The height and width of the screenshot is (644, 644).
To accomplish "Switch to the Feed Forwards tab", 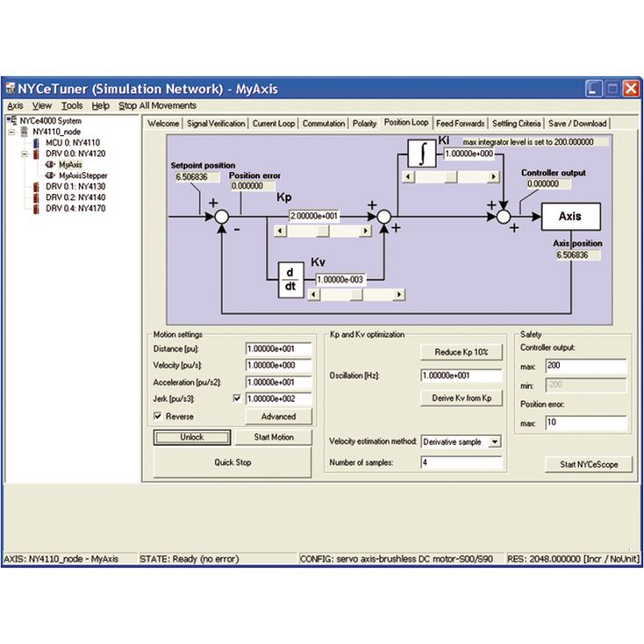I will pyautogui.click(x=460, y=124).
